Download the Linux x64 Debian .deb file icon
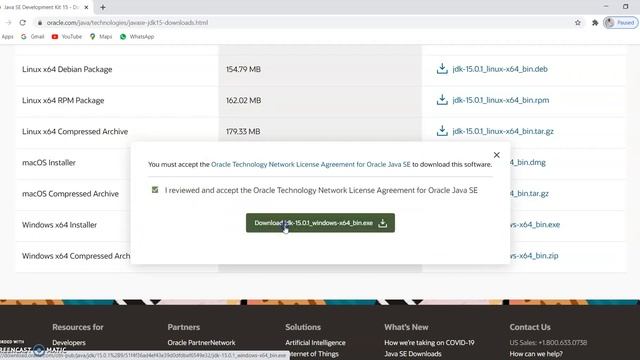The width and height of the screenshot is (640, 360). (442, 69)
